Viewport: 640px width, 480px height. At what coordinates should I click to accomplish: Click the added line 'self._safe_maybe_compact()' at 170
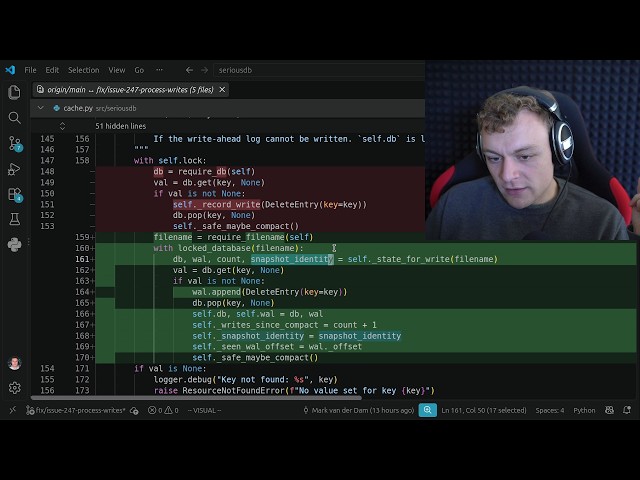pos(255,358)
